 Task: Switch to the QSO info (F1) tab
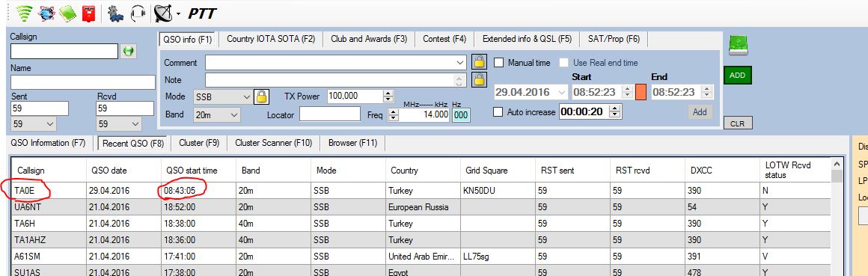point(187,40)
